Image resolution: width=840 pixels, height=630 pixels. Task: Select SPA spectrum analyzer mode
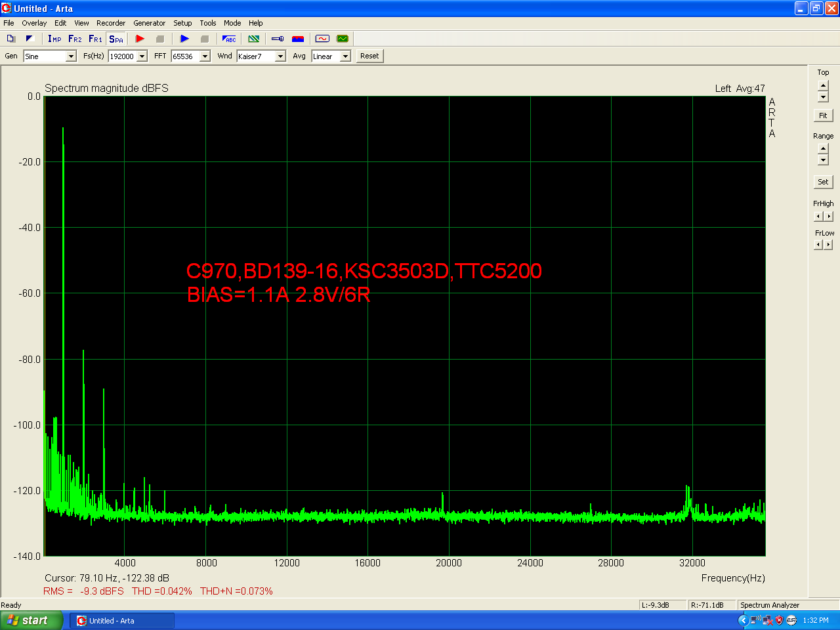coord(116,39)
